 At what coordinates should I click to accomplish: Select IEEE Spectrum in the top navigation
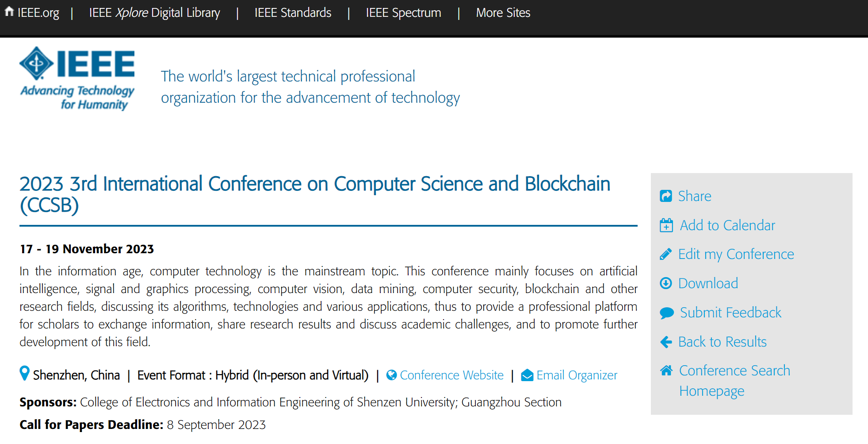(x=403, y=12)
